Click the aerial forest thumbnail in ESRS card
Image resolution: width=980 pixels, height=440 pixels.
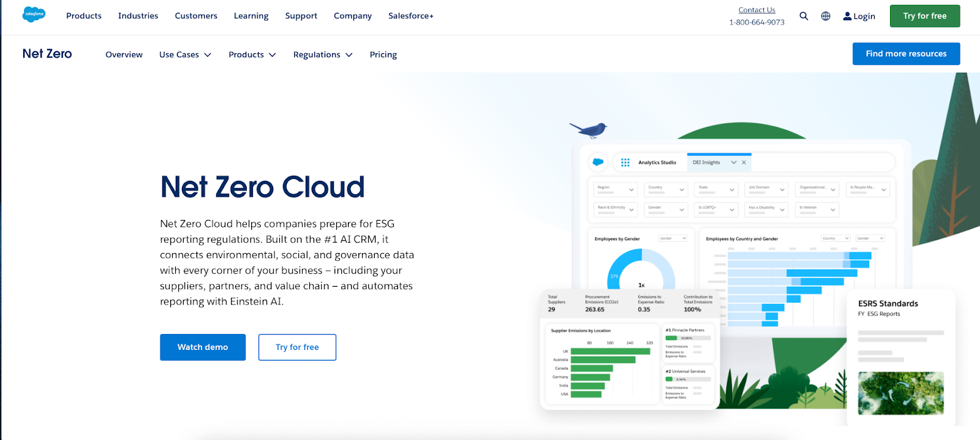tap(900, 393)
